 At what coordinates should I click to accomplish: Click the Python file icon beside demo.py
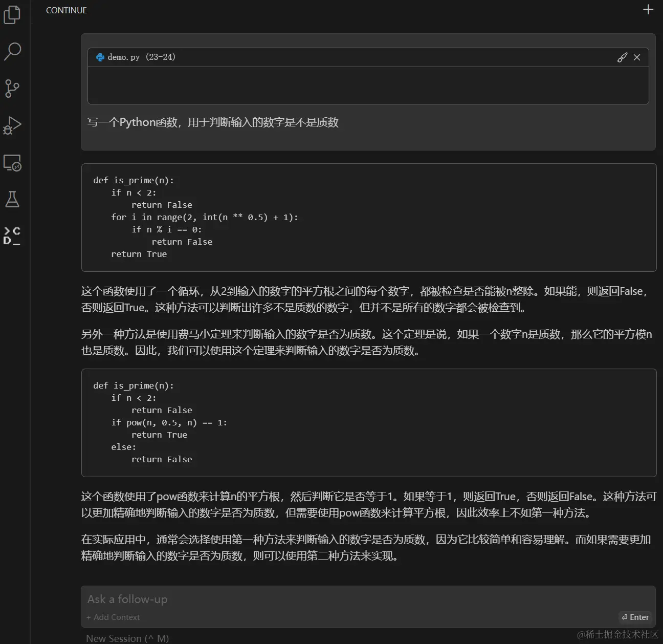tap(99, 57)
